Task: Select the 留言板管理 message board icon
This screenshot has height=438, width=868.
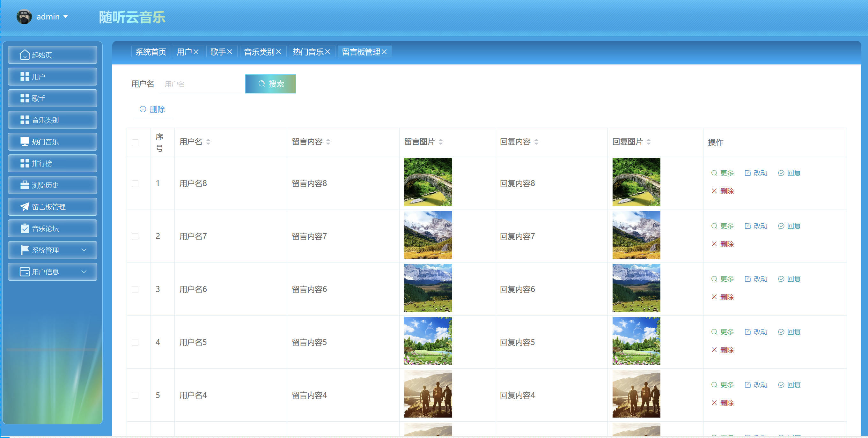Action: pos(52,207)
